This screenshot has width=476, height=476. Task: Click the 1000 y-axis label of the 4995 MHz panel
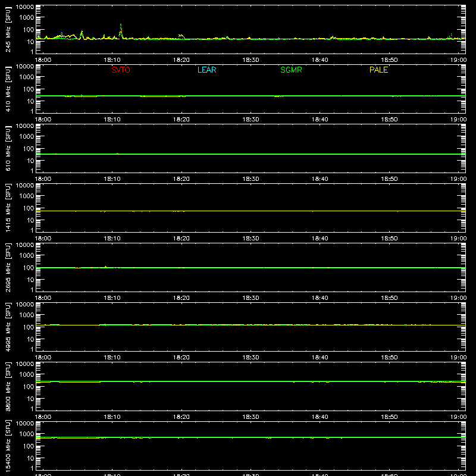click(x=27, y=315)
